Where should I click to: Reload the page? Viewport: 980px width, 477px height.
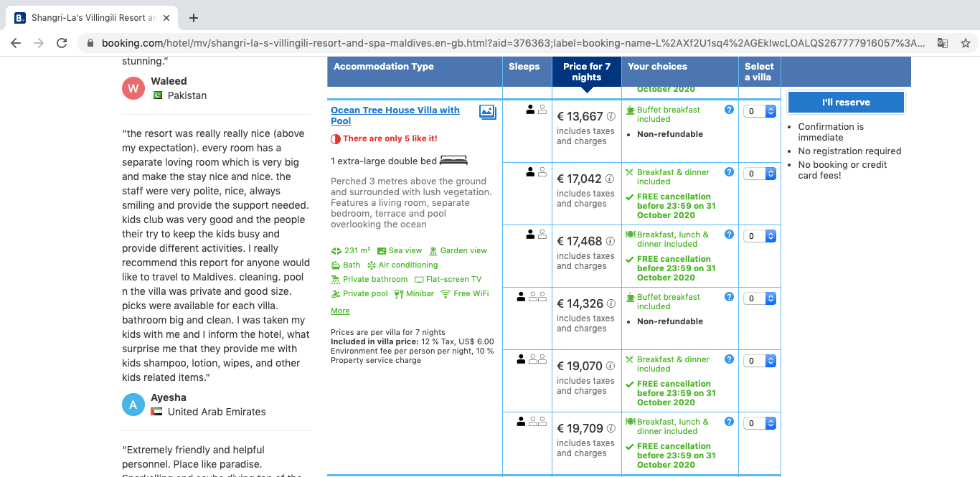[x=62, y=43]
